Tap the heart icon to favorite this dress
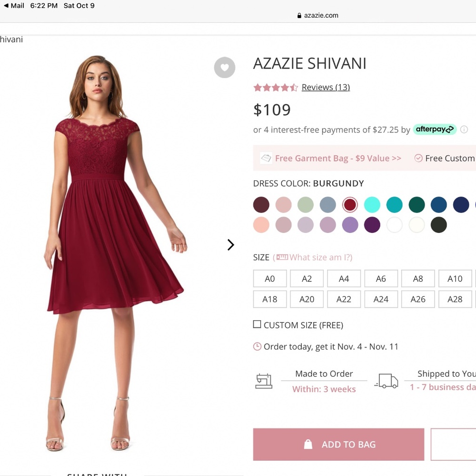Image resolution: width=476 pixels, height=476 pixels. click(x=225, y=68)
